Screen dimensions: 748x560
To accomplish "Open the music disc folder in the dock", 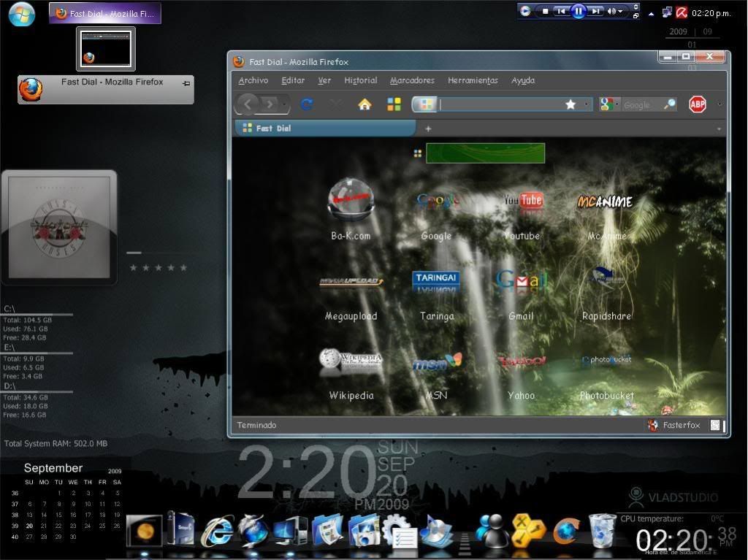I will [x=438, y=531].
